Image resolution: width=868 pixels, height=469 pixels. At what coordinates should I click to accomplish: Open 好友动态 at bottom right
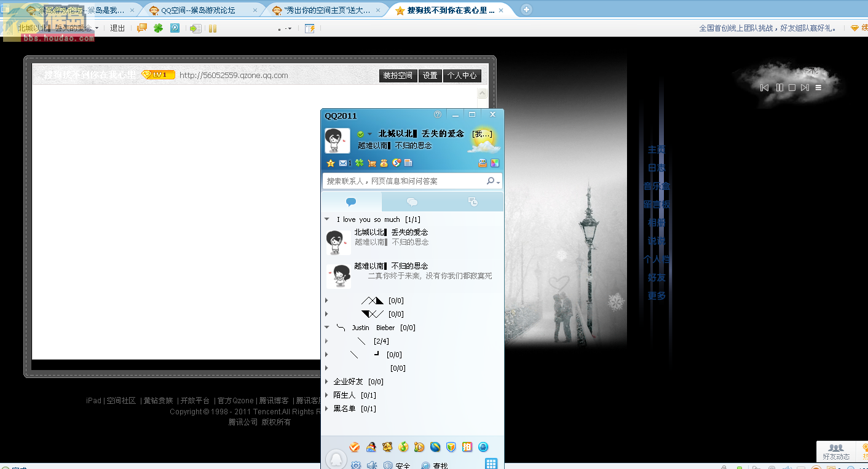tap(836, 452)
